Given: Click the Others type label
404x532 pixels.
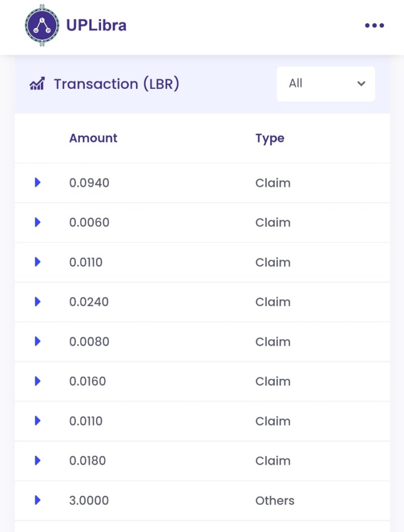Looking at the screenshot, I should point(275,501).
